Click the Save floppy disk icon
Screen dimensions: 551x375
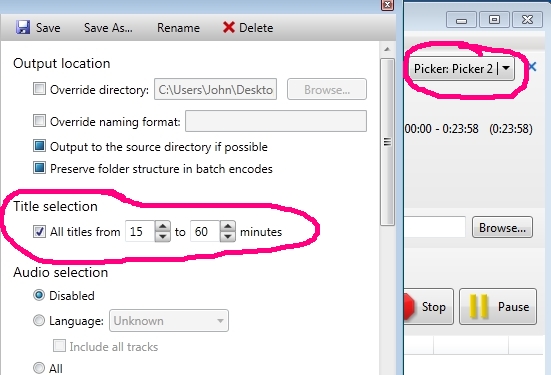[23, 27]
